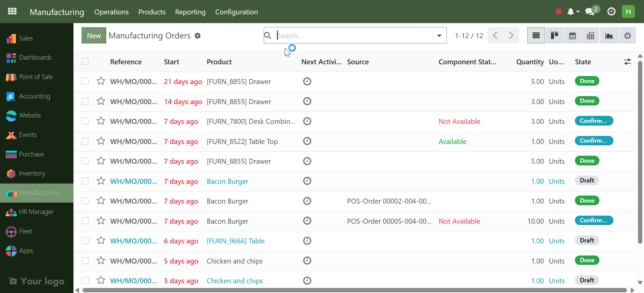Show the Activity view

click(x=628, y=35)
